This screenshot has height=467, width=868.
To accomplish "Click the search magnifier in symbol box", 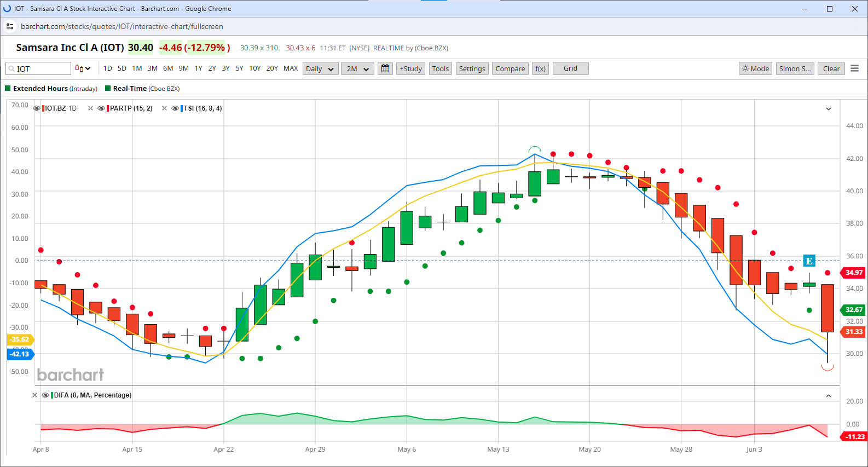I will pyautogui.click(x=11, y=69).
